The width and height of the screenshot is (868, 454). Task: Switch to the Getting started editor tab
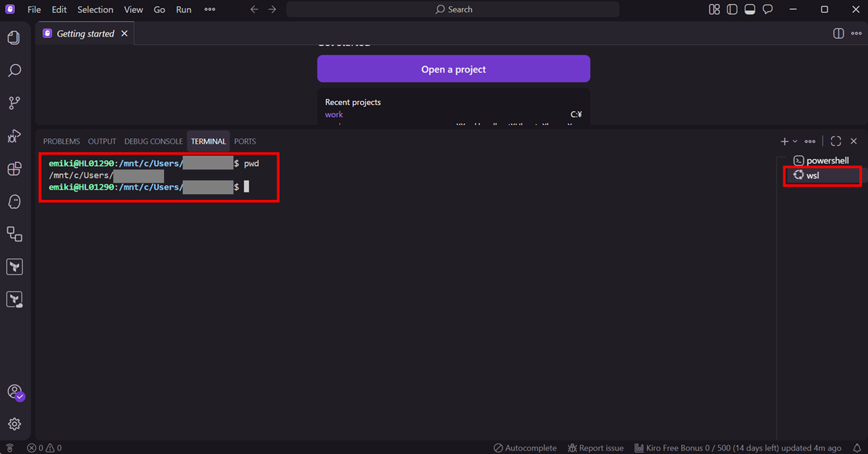(85, 34)
